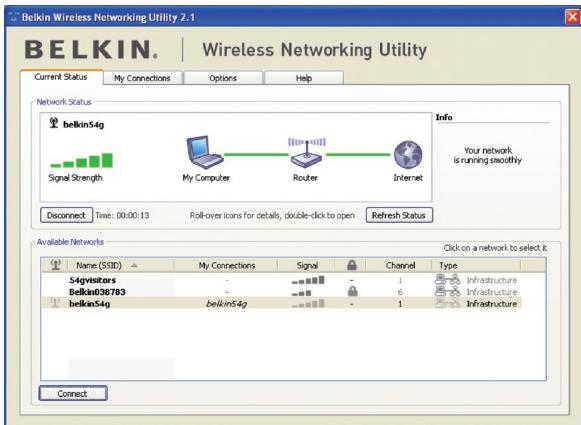
Task: Click the Refresh Status button
Action: coord(399,215)
